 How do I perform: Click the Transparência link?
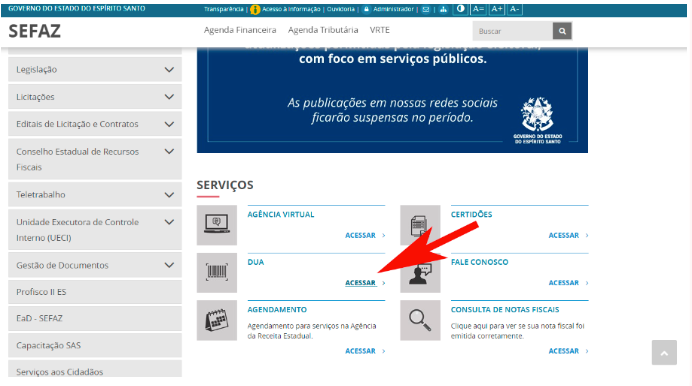point(224,9)
